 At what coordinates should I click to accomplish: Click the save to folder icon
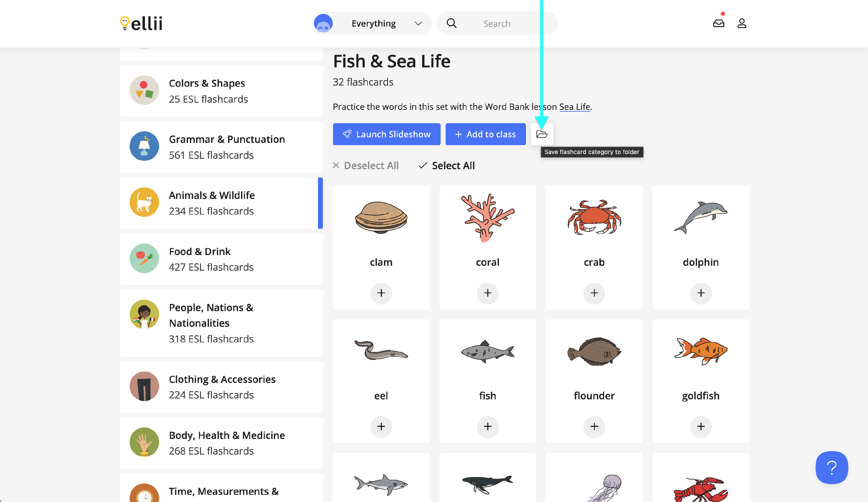tap(541, 134)
